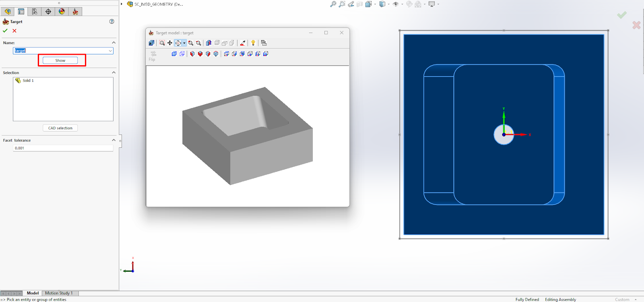Viewport: 644px width, 302px height.
Task: Select the rotate view tool
Action: 178,43
